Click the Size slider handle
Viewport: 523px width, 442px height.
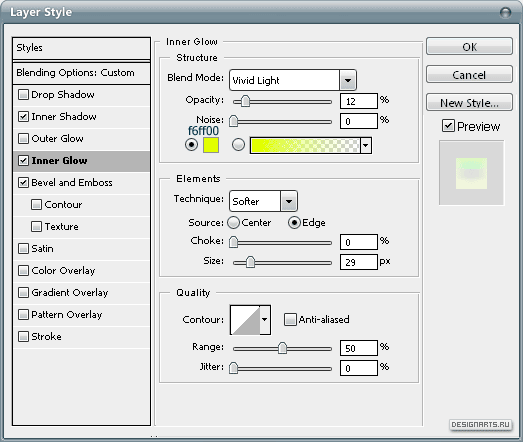[x=250, y=262]
